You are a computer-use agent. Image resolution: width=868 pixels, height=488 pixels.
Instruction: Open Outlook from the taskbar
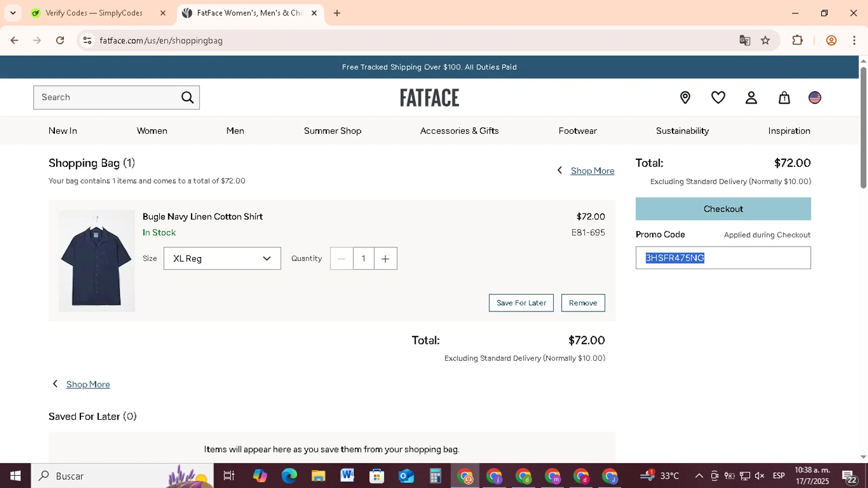[406, 476]
